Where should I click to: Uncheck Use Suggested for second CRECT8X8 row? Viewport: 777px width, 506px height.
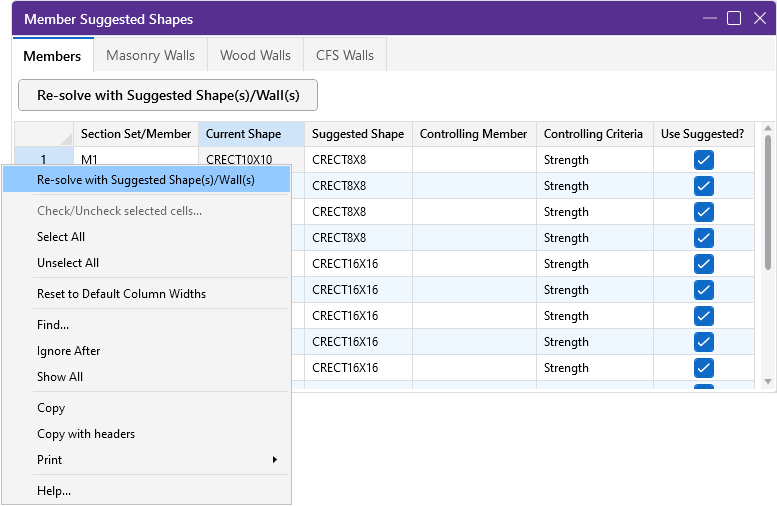coord(703,186)
